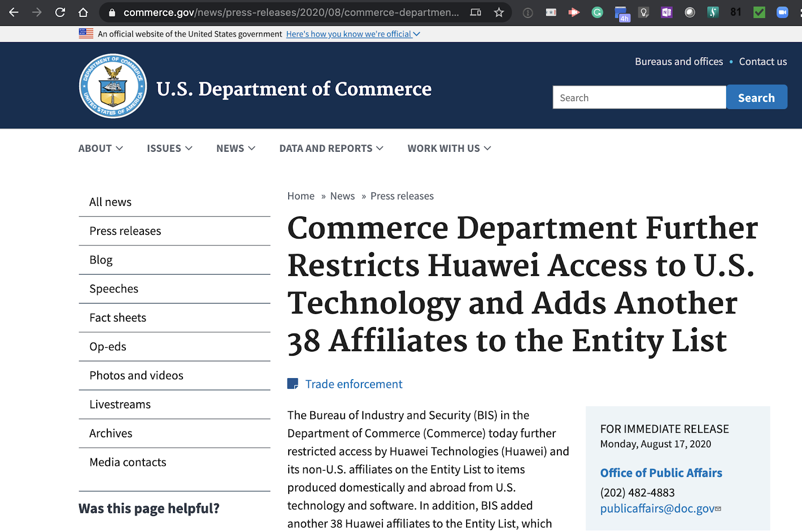Open the red video recorder extension
Viewport: 802px width, 532px height.
[x=574, y=13]
